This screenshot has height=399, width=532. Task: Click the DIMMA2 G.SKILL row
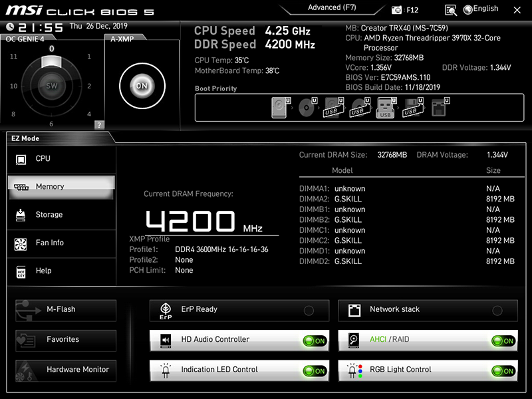click(x=407, y=199)
